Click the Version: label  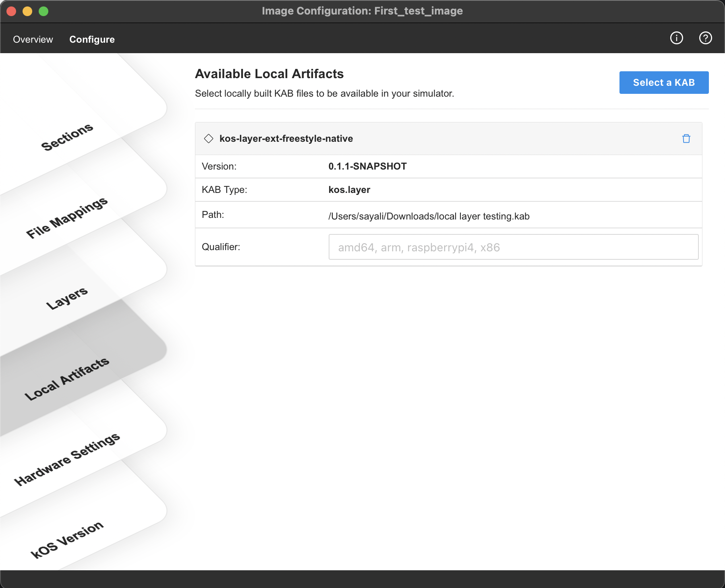[x=219, y=166]
